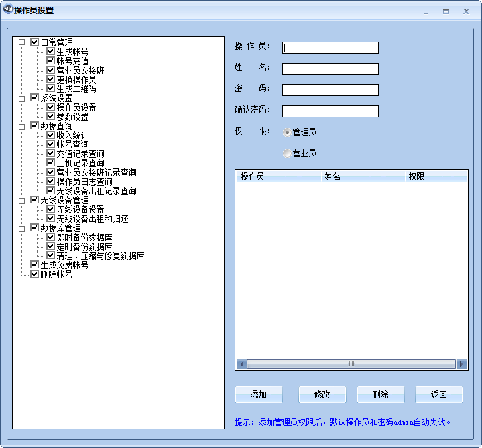Toggle the 参数设置 checkbox
Image resolution: width=482 pixels, height=448 pixels.
click(x=51, y=117)
